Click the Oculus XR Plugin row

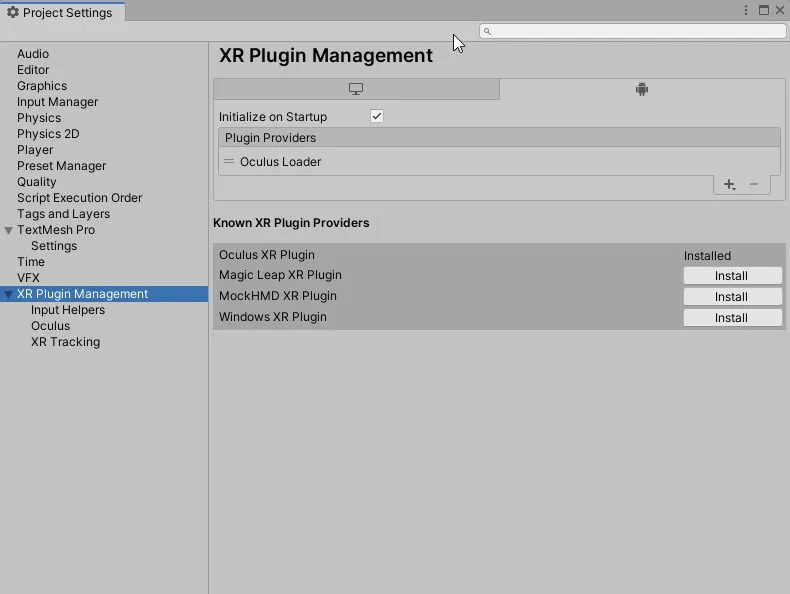pos(499,255)
